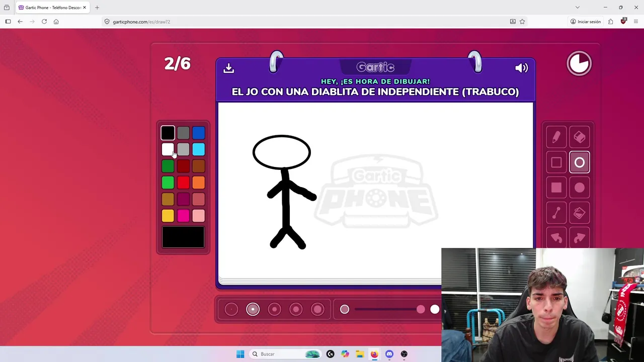Open OBS Studio from the taskbar
Image resolution: width=644 pixels, height=362 pixels.
(x=404, y=354)
